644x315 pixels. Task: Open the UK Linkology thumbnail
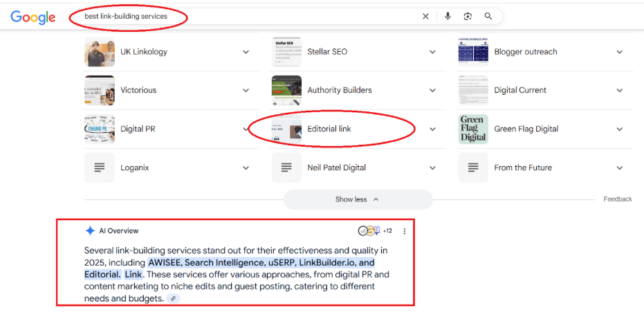point(100,52)
